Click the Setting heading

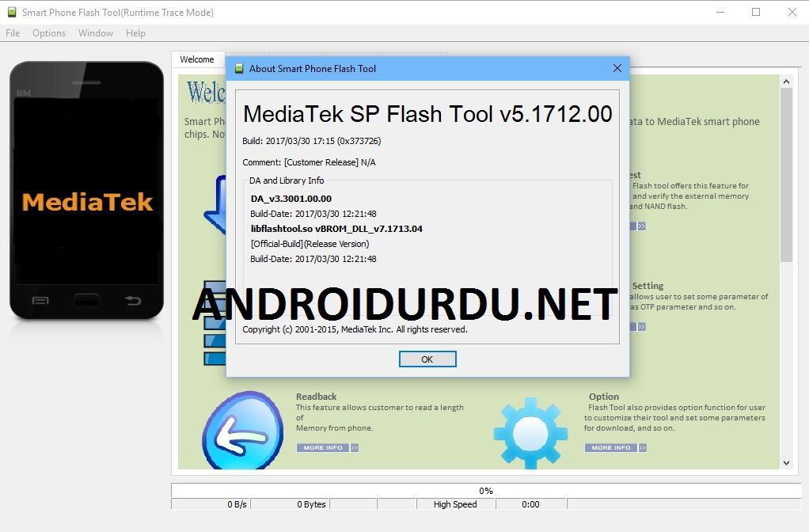pos(648,285)
